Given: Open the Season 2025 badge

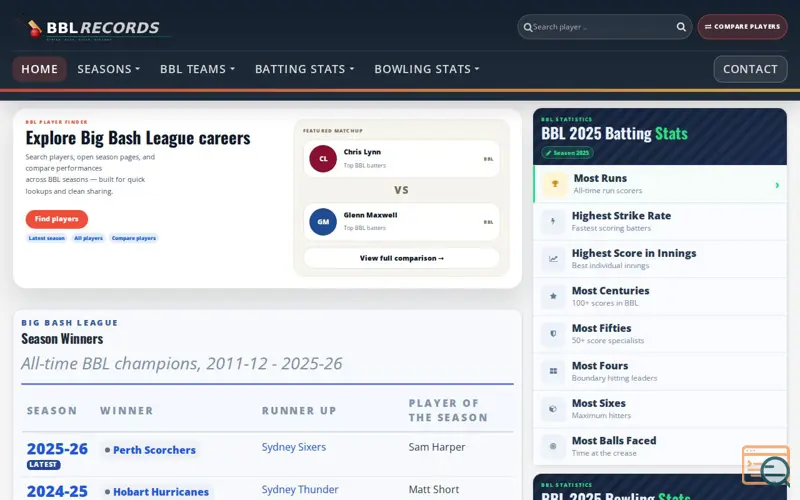Looking at the screenshot, I should pos(567,153).
